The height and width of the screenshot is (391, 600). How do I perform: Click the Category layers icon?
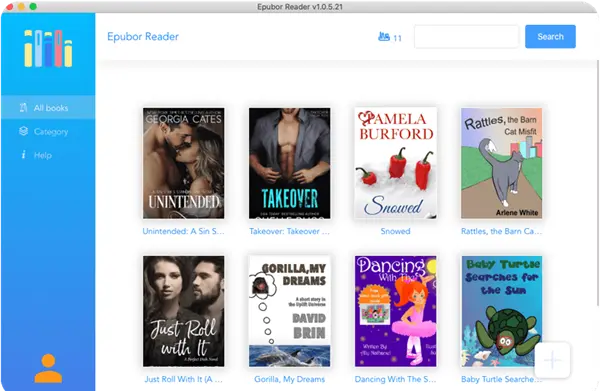click(23, 131)
